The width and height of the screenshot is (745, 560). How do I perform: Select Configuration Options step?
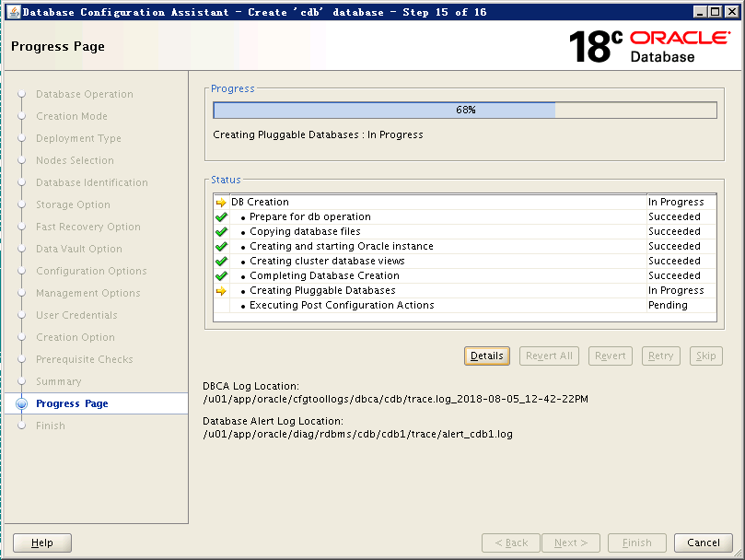click(91, 271)
